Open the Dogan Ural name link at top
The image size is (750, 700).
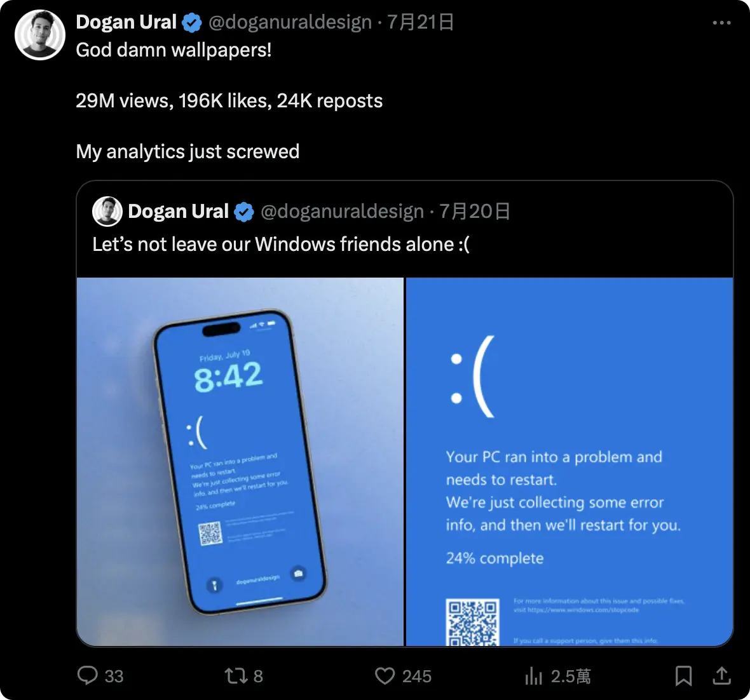pos(126,22)
